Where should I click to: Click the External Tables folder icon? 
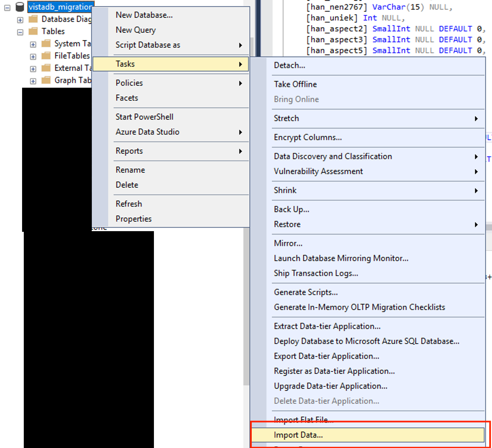pyautogui.click(x=46, y=68)
